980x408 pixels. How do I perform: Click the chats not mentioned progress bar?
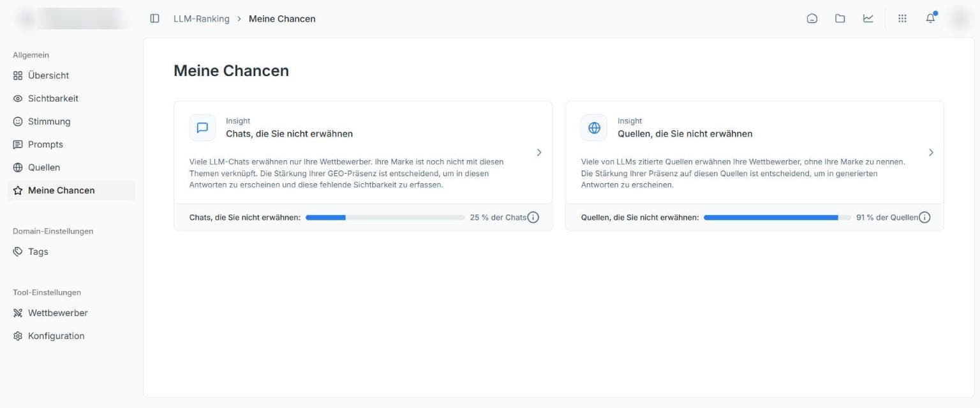coord(385,217)
